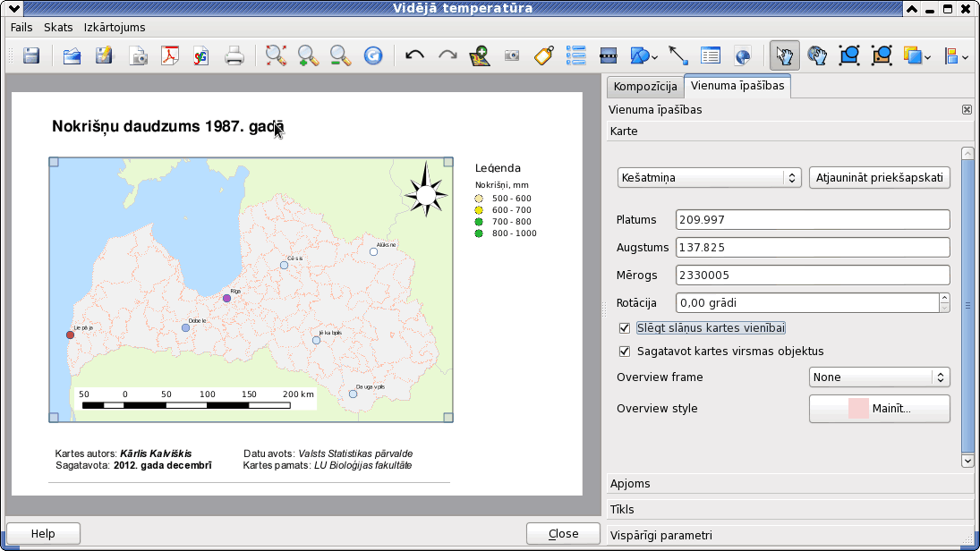The height and width of the screenshot is (551, 980).
Task: Expand the Apjoms section
Action: [790, 484]
